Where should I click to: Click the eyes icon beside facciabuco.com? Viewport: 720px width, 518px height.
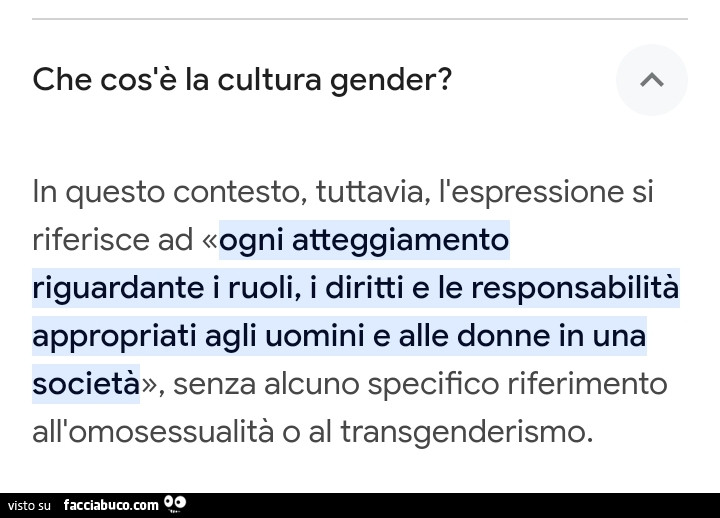[175, 503]
